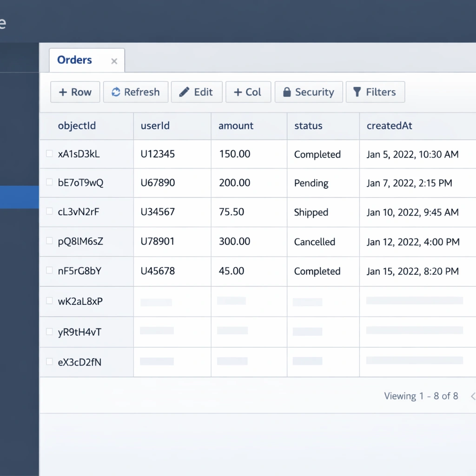Select the amount cell showing 45.00
Image resolution: width=476 pixels, height=476 pixels.
click(231, 271)
